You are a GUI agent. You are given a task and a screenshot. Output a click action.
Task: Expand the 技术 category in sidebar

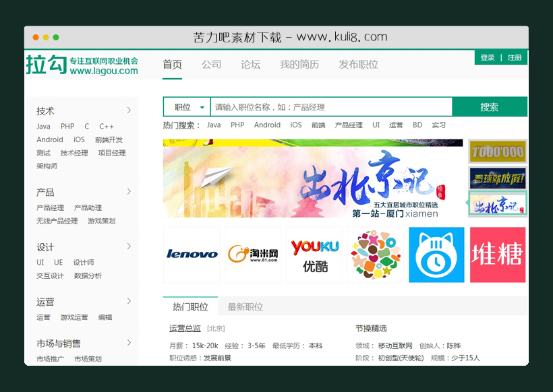[44, 111]
